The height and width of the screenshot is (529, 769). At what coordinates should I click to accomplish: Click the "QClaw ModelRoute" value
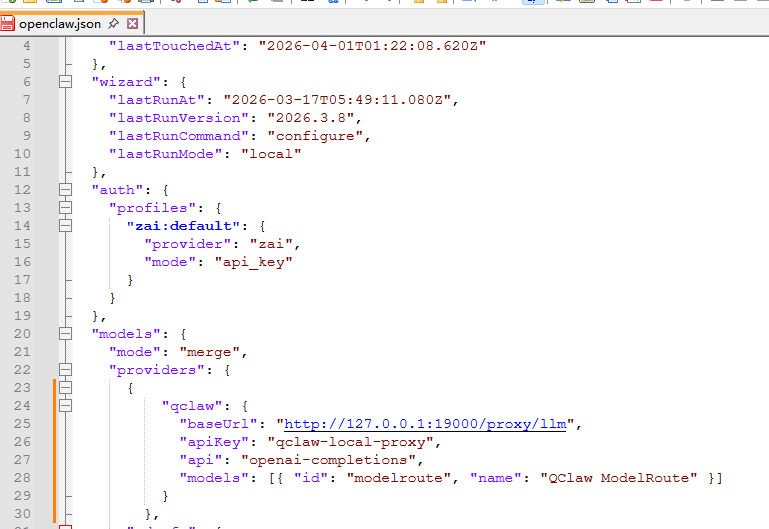pyautogui.click(x=618, y=478)
